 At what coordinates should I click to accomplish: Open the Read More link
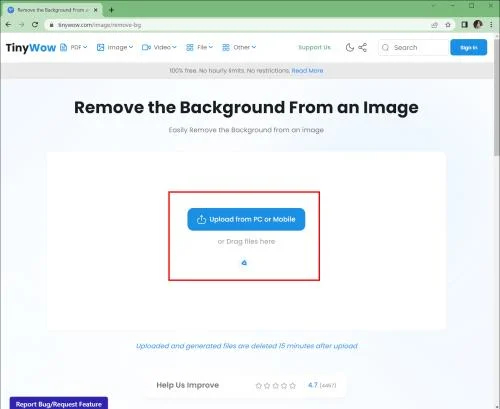click(307, 71)
